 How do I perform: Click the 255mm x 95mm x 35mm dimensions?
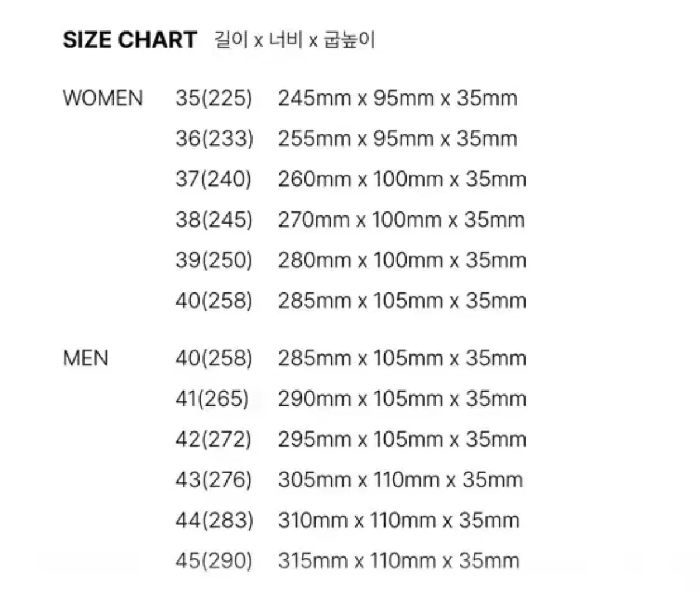(397, 138)
